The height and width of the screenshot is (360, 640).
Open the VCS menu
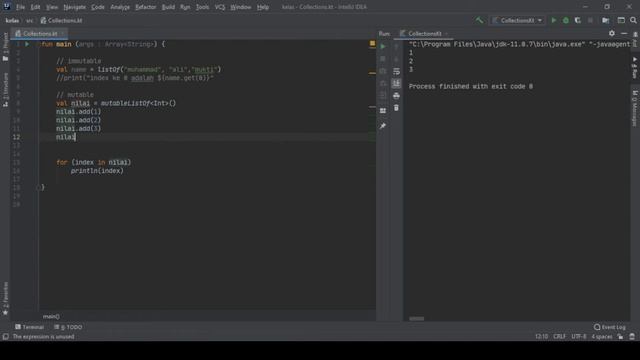click(x=220, y=7)
